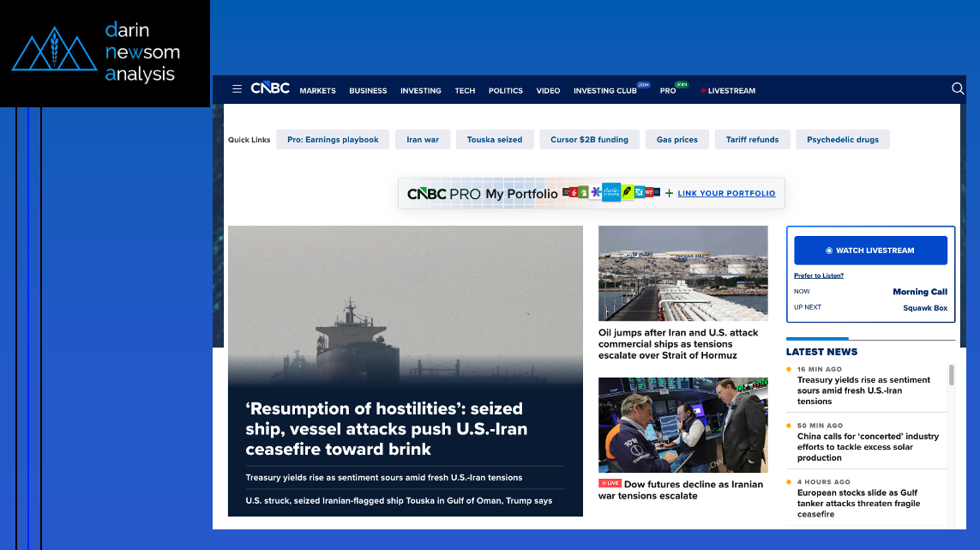Open the search magnifier icon

tap(958, 88)
